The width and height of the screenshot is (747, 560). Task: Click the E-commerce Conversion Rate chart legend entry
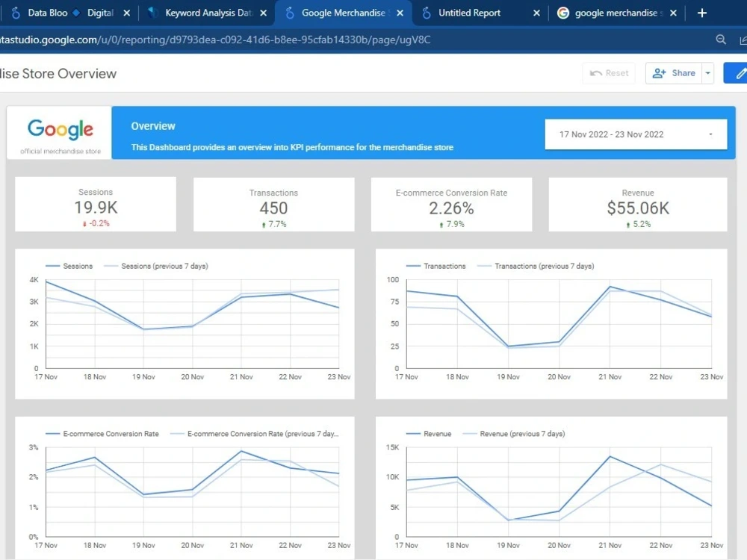pos(102,434)
